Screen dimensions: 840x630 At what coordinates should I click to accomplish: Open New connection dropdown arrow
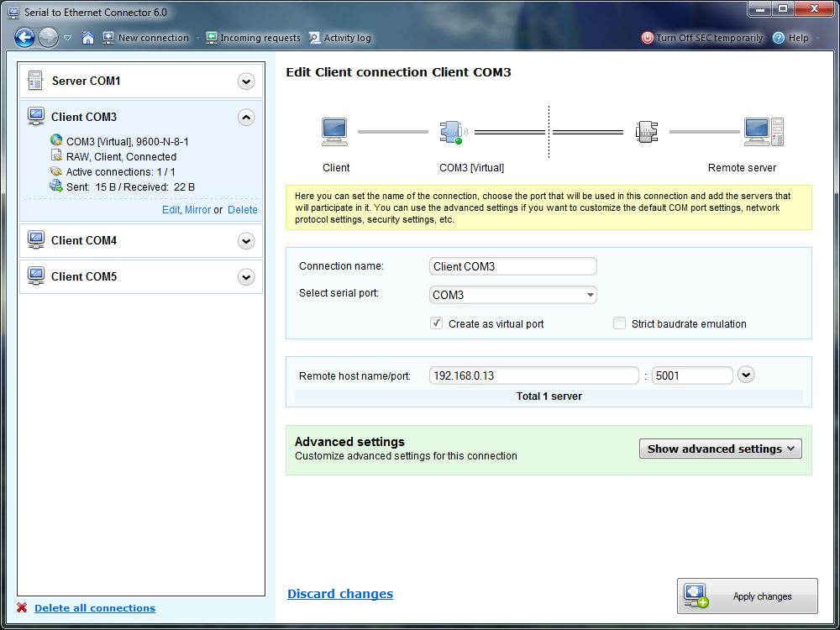197,38
